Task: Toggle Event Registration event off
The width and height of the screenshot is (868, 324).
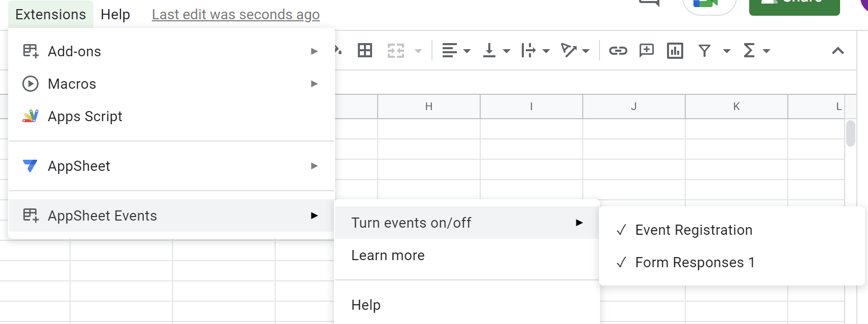Action: tap(693, 230)
